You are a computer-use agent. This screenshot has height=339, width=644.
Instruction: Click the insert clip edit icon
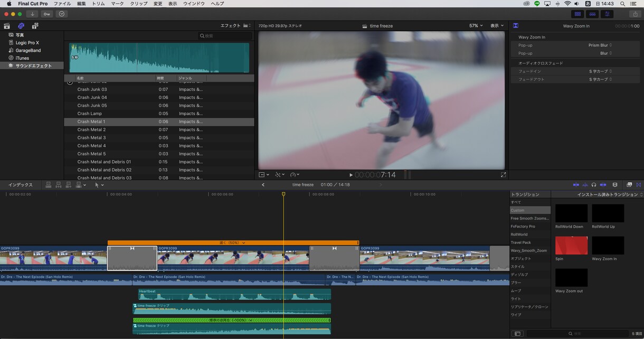pos(59,185)
